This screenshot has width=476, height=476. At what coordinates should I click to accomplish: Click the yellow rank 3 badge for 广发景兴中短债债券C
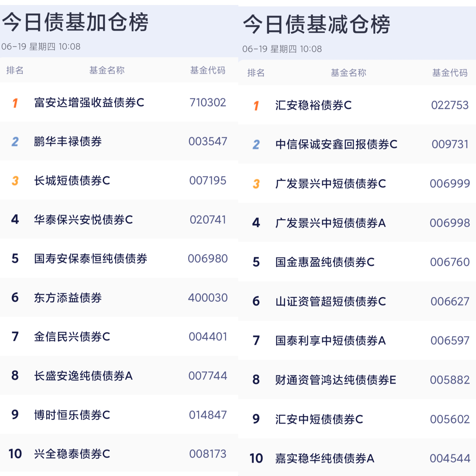coord(256,184)
